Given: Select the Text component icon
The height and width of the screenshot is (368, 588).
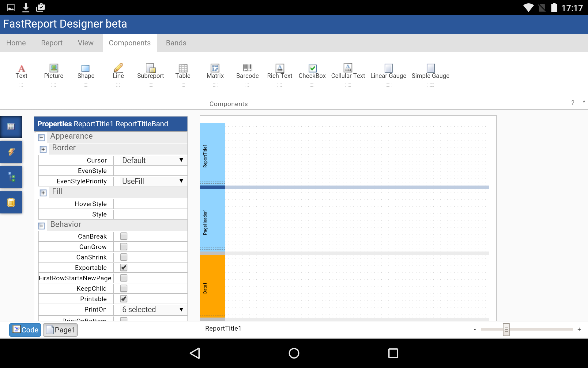Looking at the screenshot, I should (21, 68).
